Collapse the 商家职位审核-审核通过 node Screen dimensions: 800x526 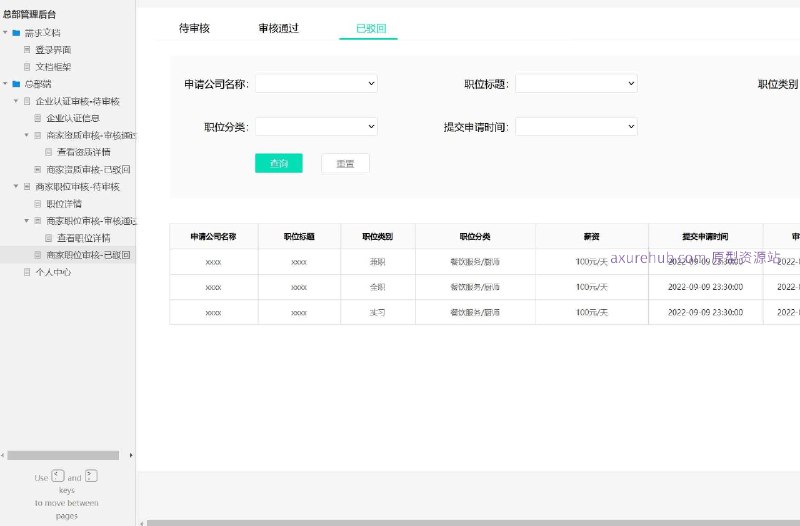coord(27,220)
